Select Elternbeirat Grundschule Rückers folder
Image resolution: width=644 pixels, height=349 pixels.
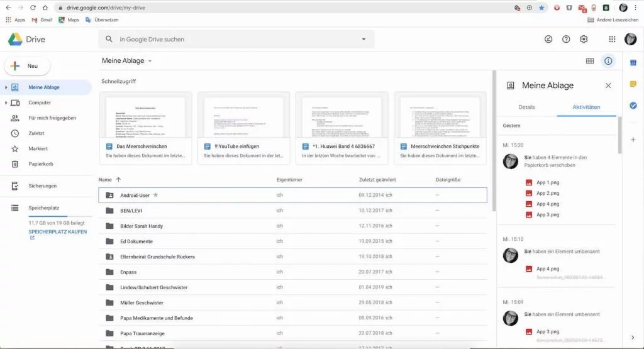click(x=293, y=257)
